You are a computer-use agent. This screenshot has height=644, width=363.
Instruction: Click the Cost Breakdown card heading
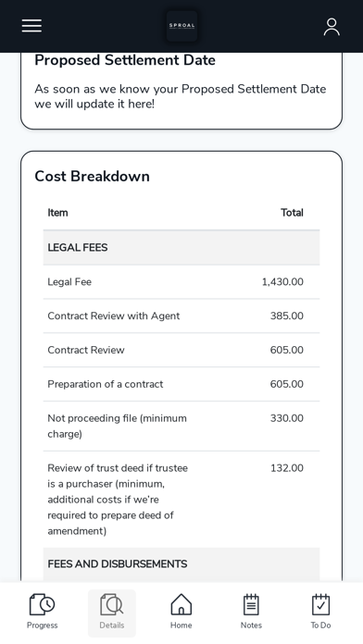(92, 176)
